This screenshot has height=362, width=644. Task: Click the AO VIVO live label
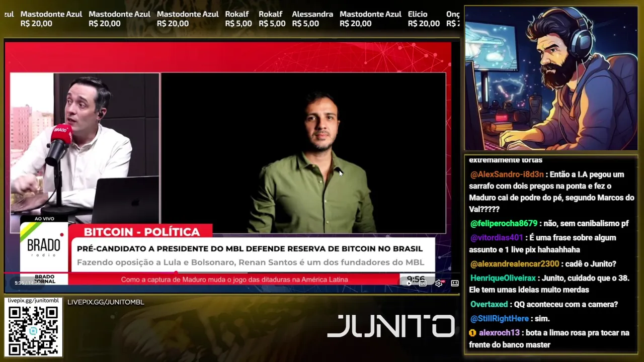point(44,219)
